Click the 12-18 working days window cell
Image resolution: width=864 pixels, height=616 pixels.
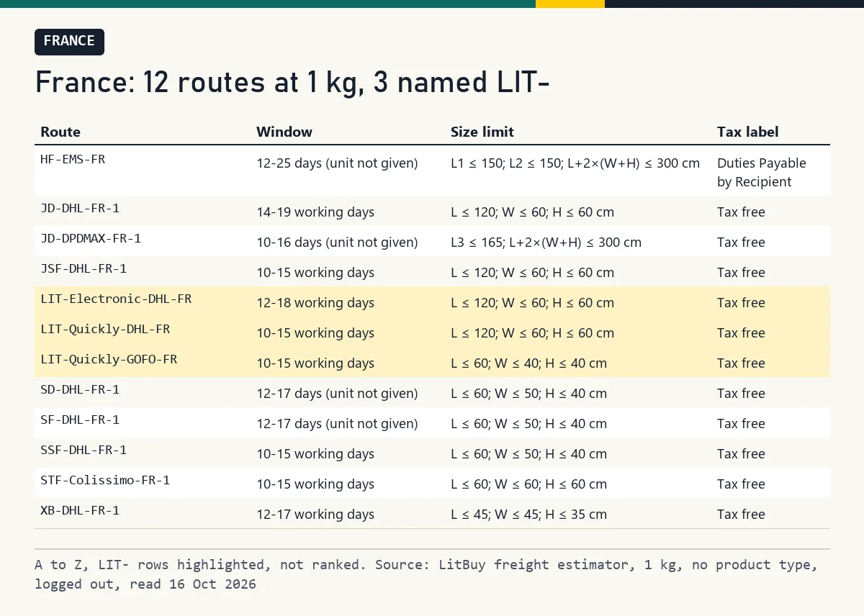315,303
